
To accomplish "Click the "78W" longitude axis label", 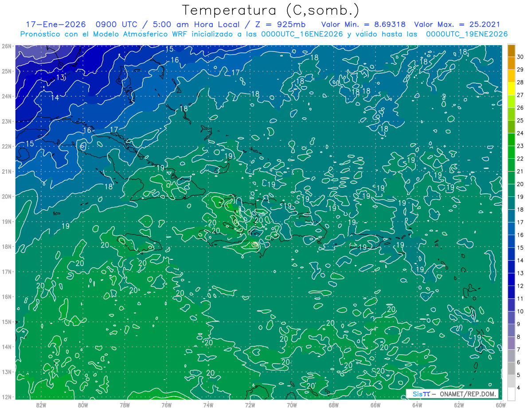I will pyautogui.click(x=125, y=405).
